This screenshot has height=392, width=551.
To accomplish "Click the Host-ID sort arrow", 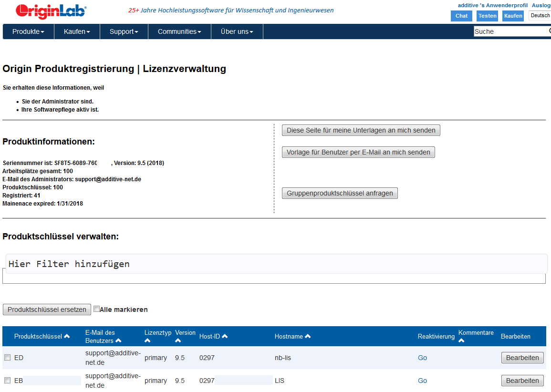I will click(x=225, y=336).
